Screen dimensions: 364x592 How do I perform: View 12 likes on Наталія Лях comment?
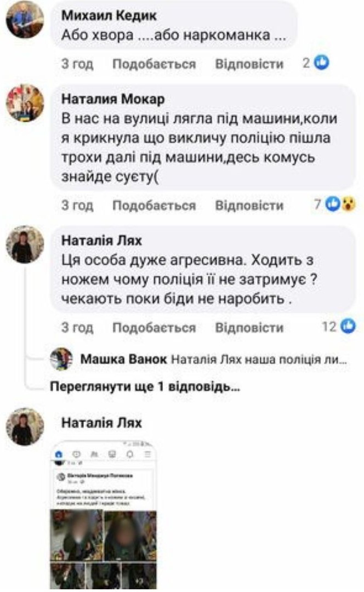pos(339,326)
